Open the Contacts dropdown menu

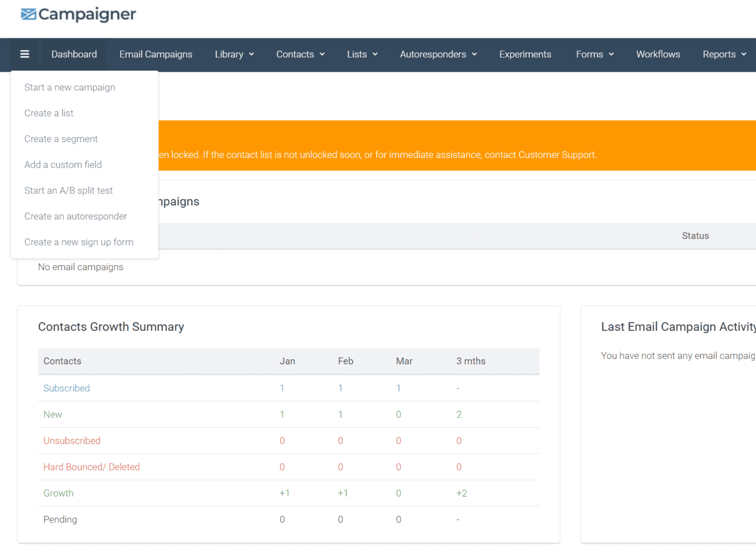pyautogui.click(x=300, y=54)
